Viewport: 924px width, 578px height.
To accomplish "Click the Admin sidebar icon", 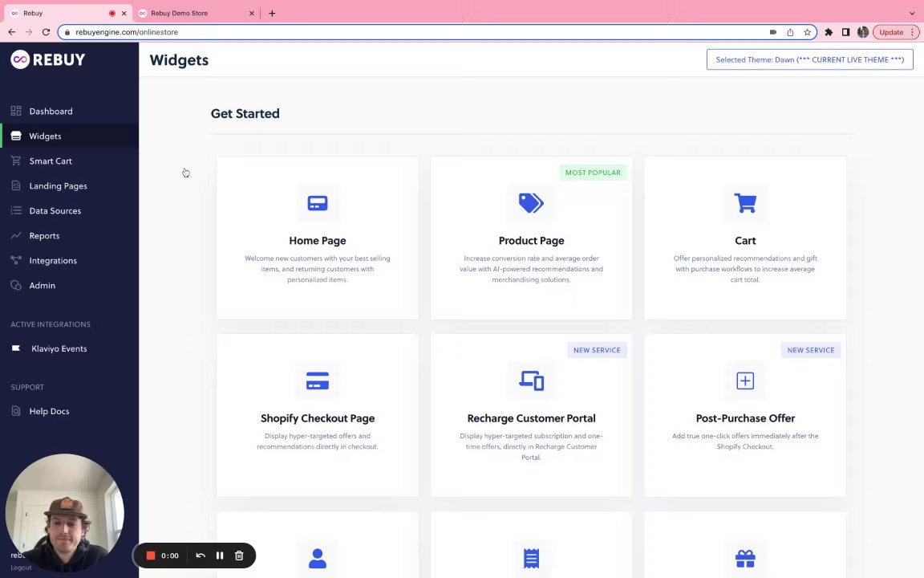I will tap(16, 286).
